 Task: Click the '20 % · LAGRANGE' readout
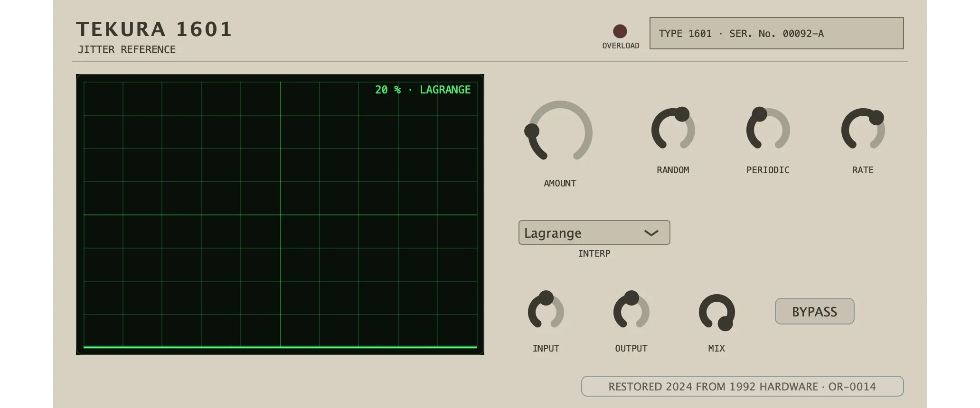[423, 90]
